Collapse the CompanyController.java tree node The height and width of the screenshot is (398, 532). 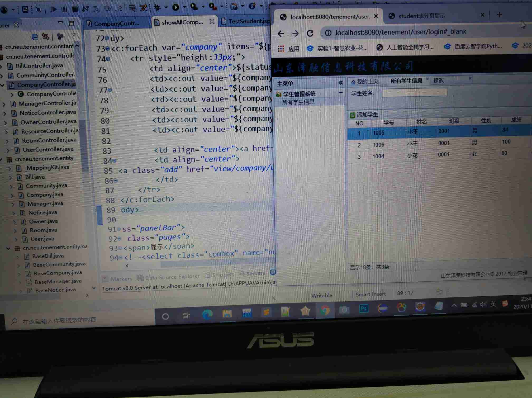(x=2, y=85)
